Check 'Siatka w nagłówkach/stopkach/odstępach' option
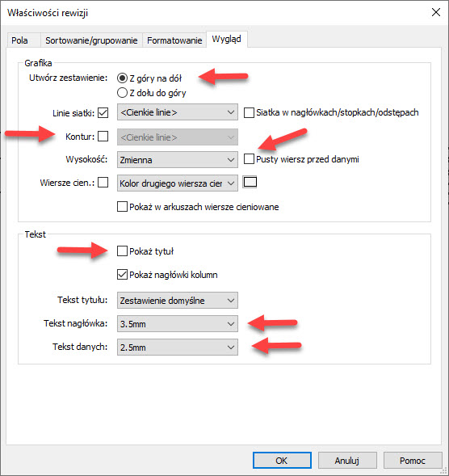Image resolution: width=449 pixels, height=476 pixels. [249, 113]
